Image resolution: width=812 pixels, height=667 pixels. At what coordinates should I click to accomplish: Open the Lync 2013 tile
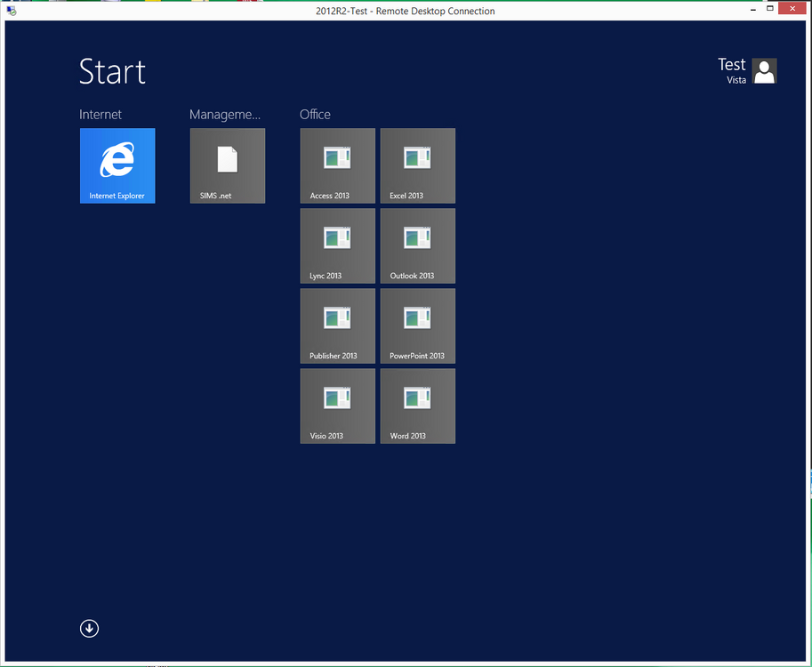point(338,246)
